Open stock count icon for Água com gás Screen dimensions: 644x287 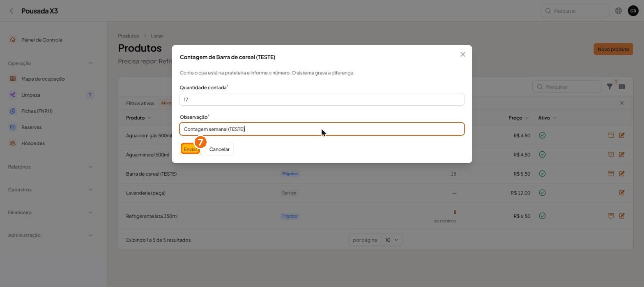pyautogui.click(x=611, y=135)
